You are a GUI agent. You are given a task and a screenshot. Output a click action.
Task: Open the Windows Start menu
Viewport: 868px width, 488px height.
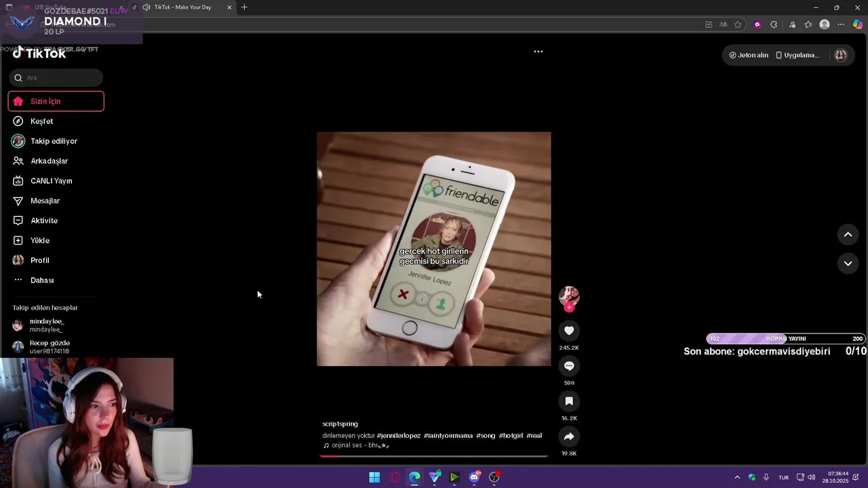tap(374, 477)
